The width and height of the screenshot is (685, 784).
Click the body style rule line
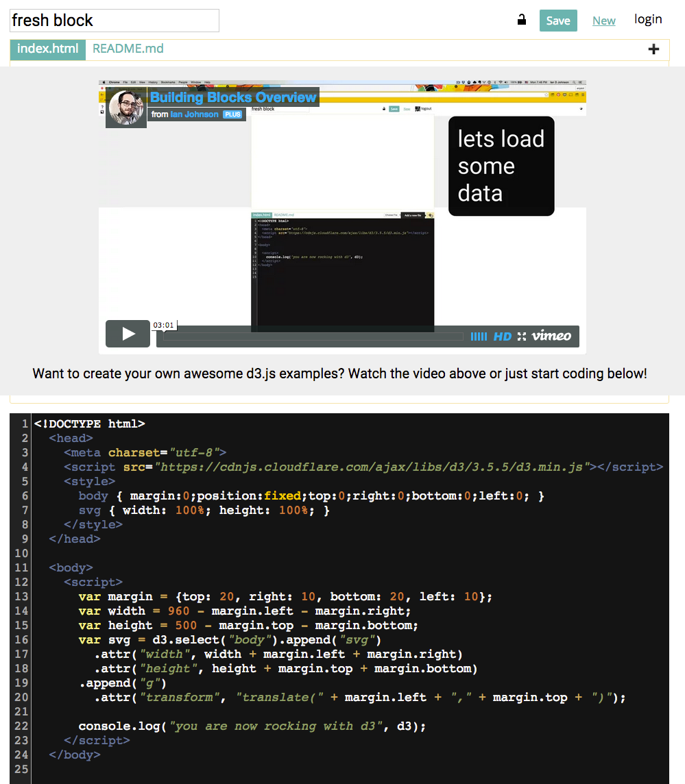(x=311, y=495)
